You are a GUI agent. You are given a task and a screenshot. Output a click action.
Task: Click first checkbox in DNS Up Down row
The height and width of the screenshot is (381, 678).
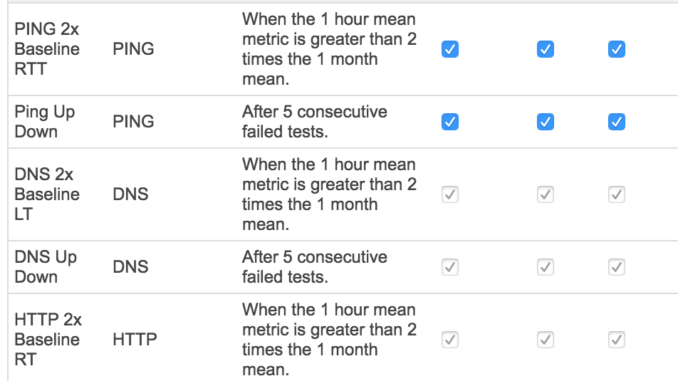(x=450, y=267)
